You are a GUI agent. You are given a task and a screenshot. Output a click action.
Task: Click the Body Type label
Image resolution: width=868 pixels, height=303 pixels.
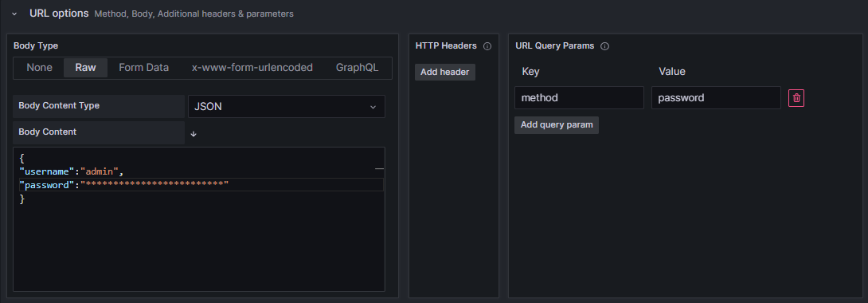click(x=36, y=46)
